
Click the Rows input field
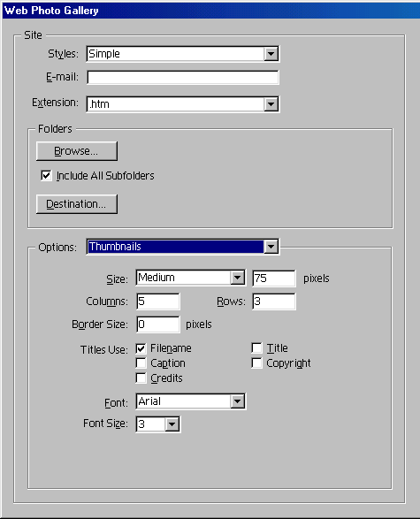click(274, 301)
